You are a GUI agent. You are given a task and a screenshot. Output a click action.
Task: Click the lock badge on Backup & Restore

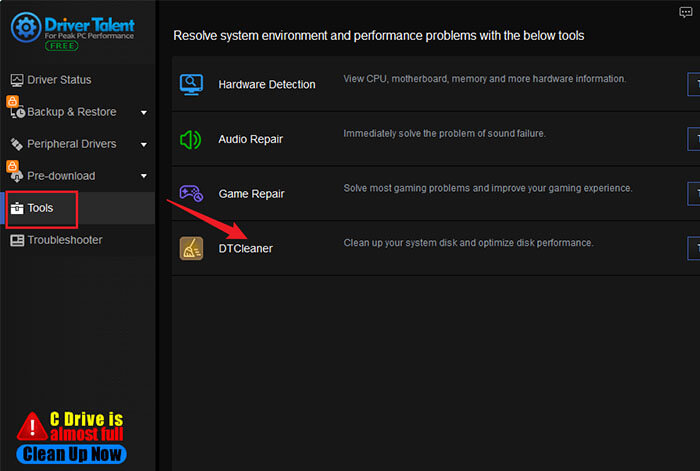12,101
